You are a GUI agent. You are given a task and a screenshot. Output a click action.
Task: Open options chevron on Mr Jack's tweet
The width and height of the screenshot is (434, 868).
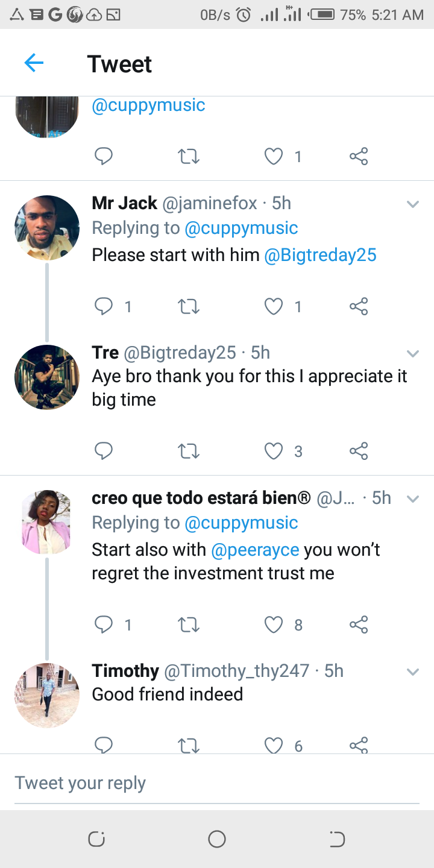pos(413,204)
